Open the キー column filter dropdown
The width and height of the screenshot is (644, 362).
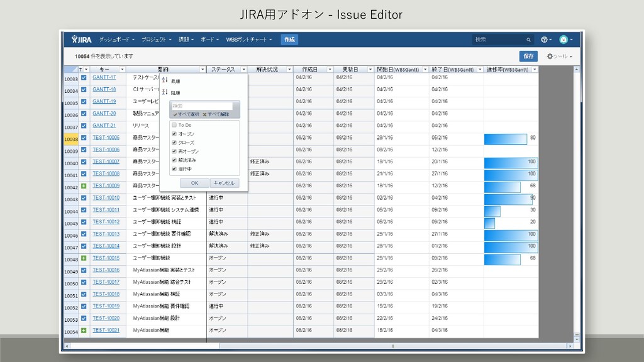point(122,69)
